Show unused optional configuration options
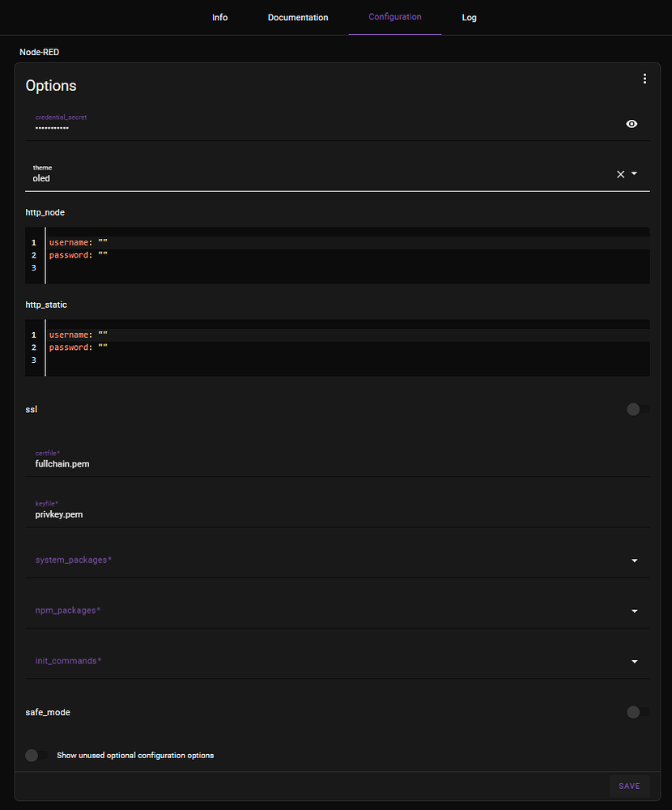The height and width of the screenshot is (810, 672). pos(32,755)
